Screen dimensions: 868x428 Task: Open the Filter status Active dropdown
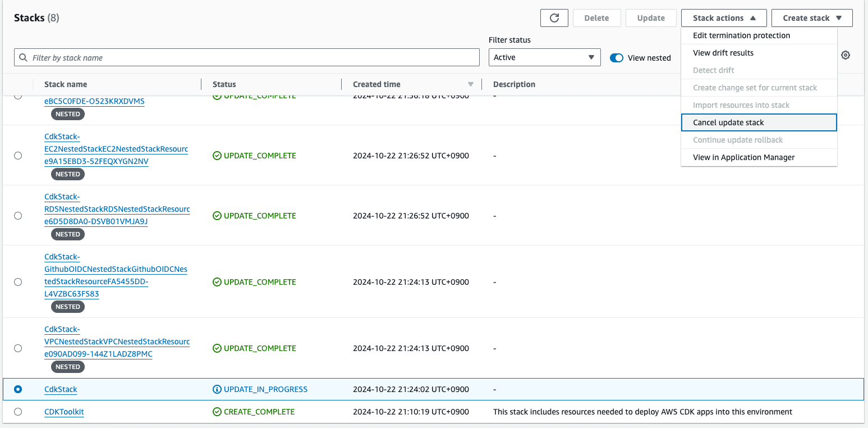[x=544, y=57]
